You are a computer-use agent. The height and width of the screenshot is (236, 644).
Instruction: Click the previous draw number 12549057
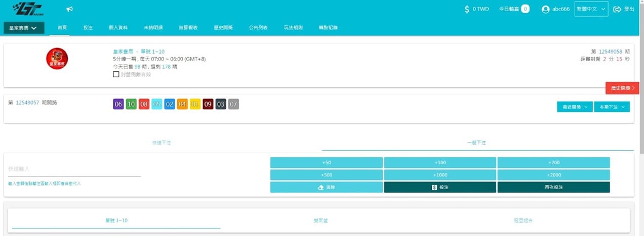pyautogui.click(x=27, y=103)
